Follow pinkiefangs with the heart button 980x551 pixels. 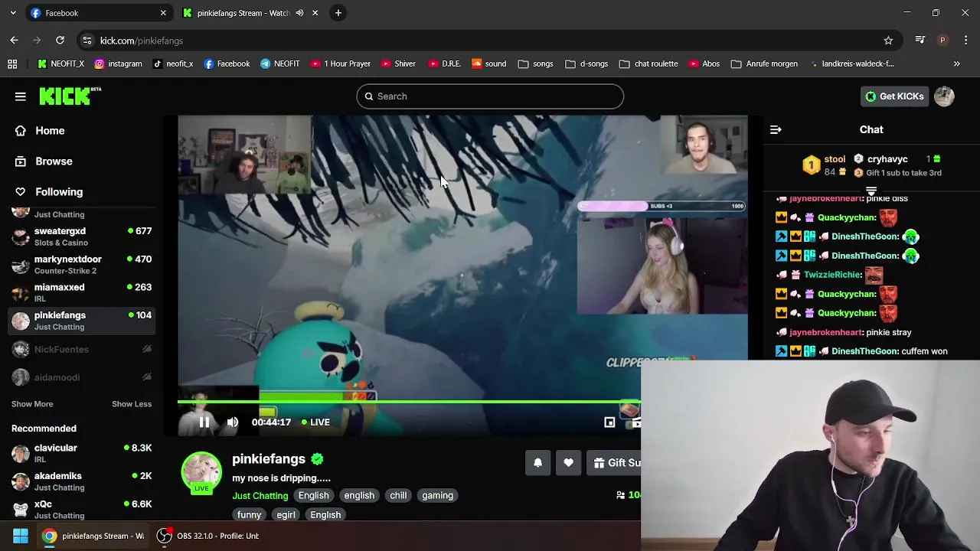(568, 463)
